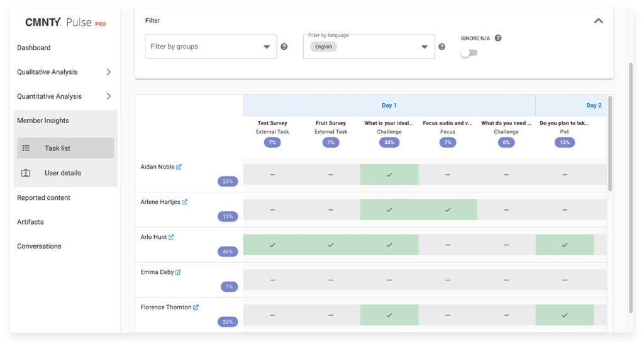Collapse the Filter panel with chevron

pyautogui.click(x=599, y=21)
